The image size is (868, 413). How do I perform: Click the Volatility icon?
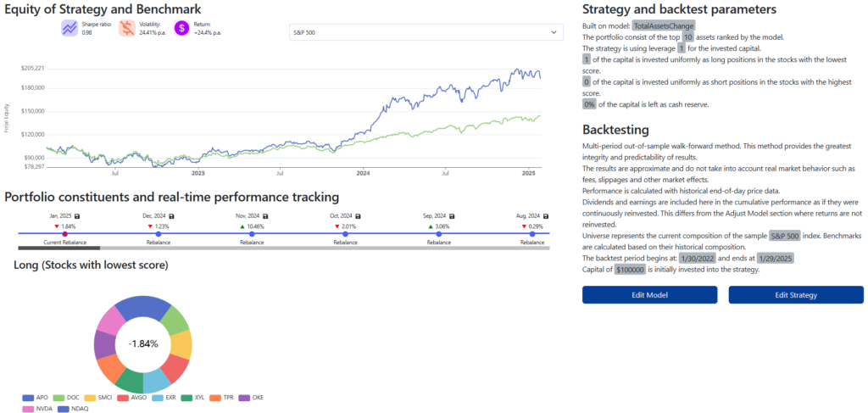pyautogui.click(x=126, y=29)
